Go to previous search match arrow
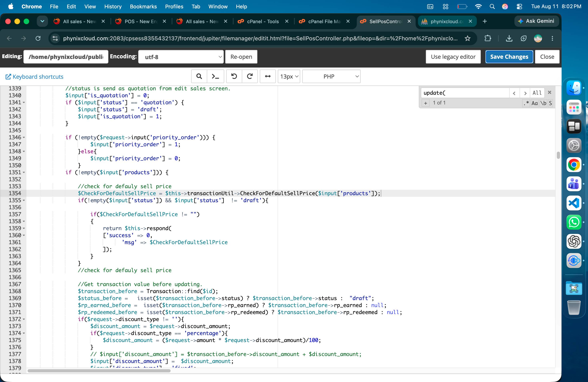Image resolution: width=588 pixels, height=382 pixels. click(514, 93)
